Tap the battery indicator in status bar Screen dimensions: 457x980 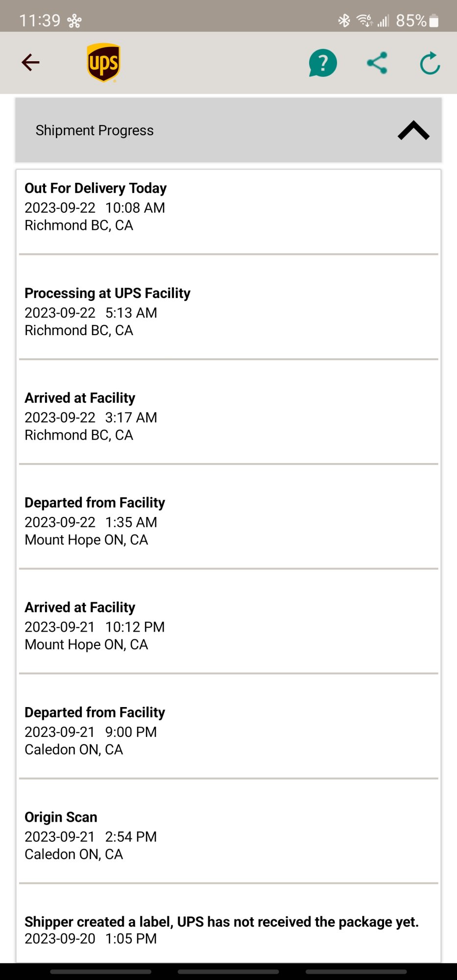pos(433,21)
